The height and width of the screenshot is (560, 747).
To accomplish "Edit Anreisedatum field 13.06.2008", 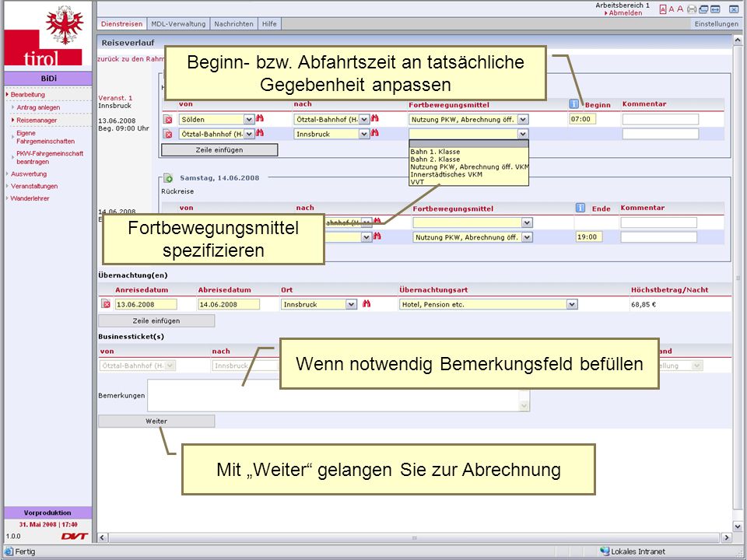I will 146,304.
